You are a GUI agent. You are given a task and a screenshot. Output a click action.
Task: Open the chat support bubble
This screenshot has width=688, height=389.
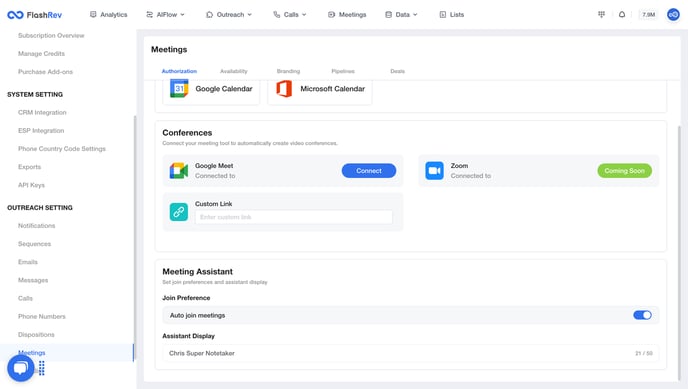(21, 368)
